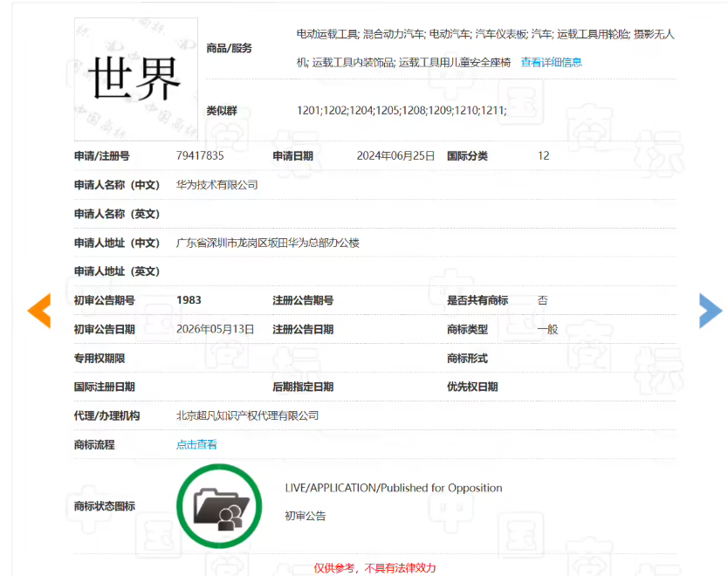Go to previous trademark with orange left arrow

pyautogui.click(x=39, y=311)
